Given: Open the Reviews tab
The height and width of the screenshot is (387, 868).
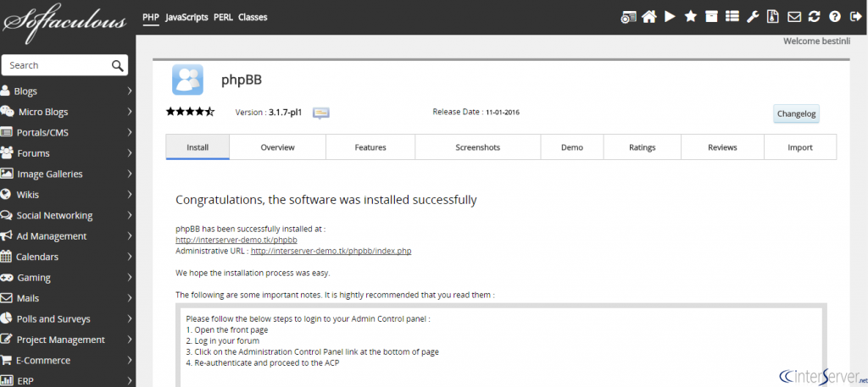Looking at the screenshot, I should pyautogui.click(x=722, y=147).
